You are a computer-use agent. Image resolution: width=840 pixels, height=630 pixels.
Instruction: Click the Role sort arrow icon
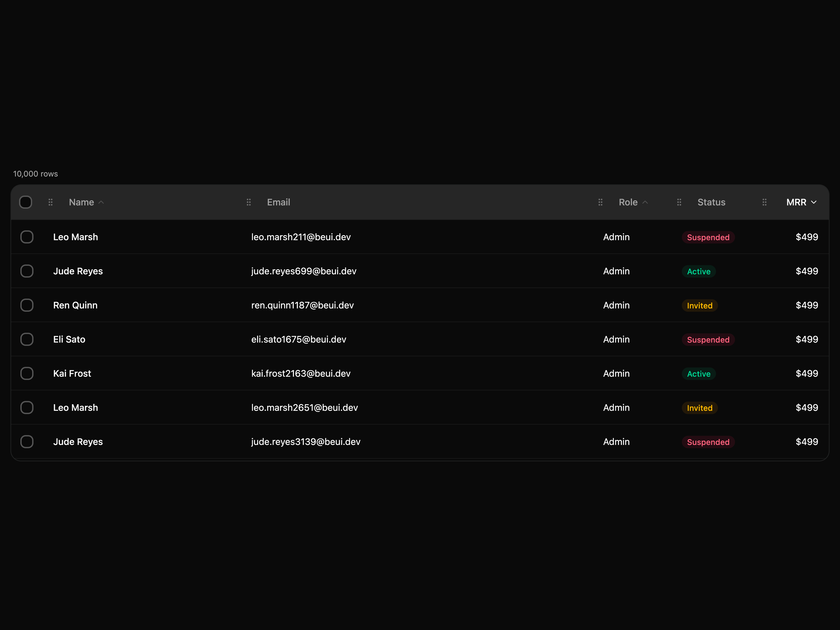(x=645, y=202)
